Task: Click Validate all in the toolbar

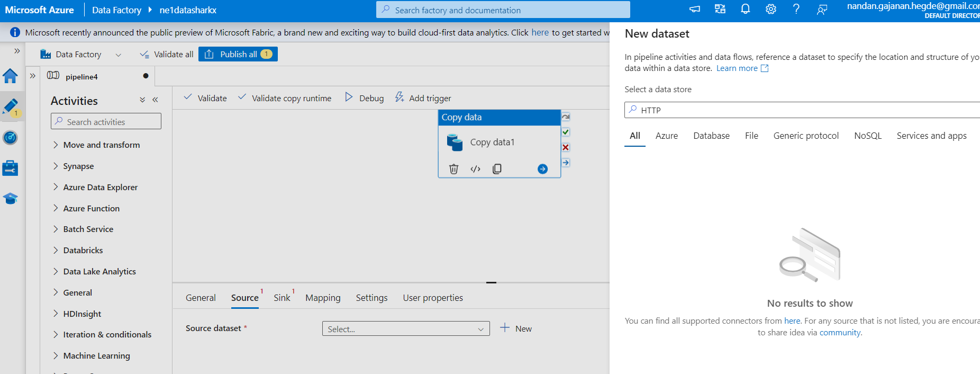Action: click(x=167, y=54)
